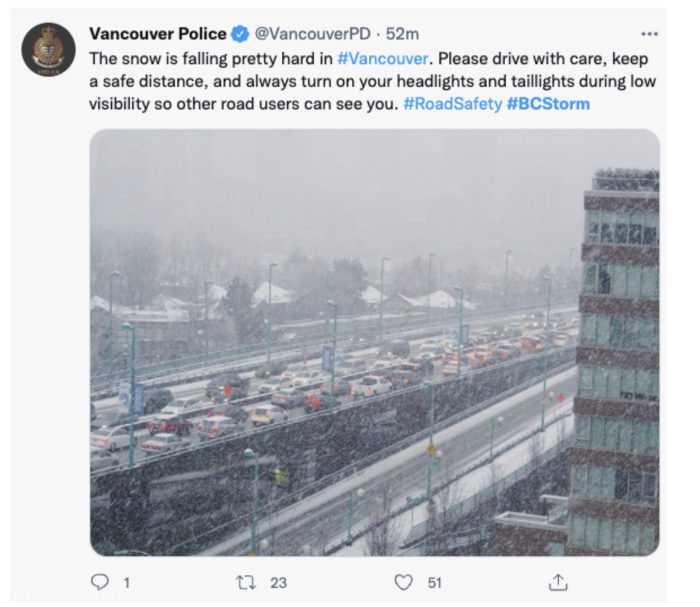Click the retweet count of 23
This screenshot has width=700, height=607.
(x=278, y=582)
